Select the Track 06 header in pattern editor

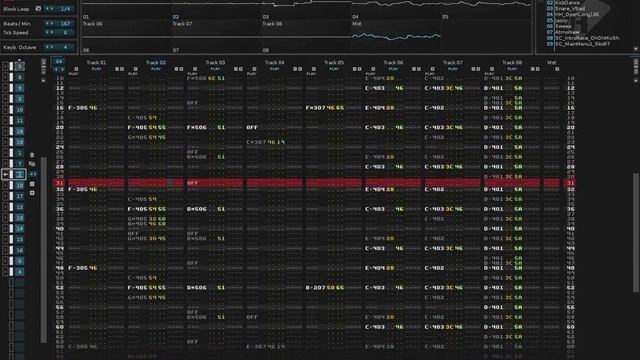(x=393, y=62)
